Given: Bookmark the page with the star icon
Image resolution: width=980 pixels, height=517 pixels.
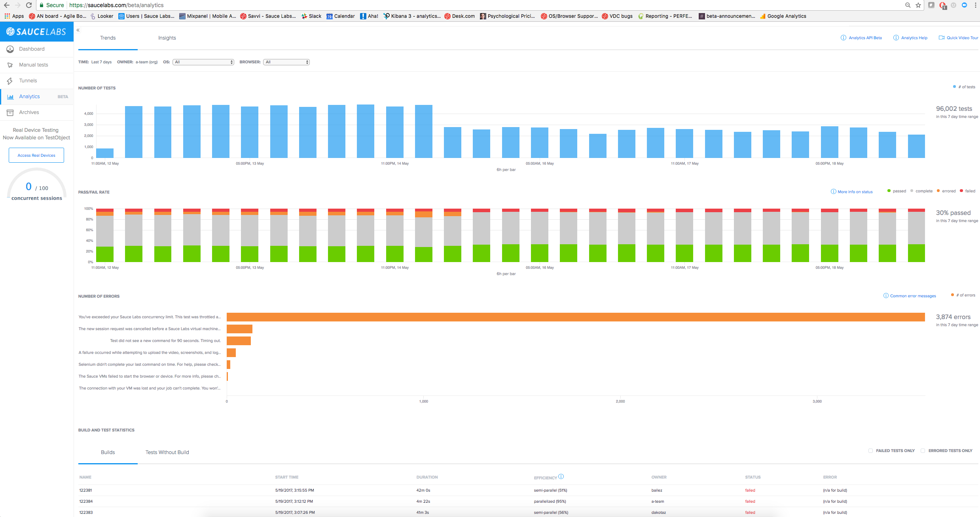Looking at the screenshot, I should [918, 5].
